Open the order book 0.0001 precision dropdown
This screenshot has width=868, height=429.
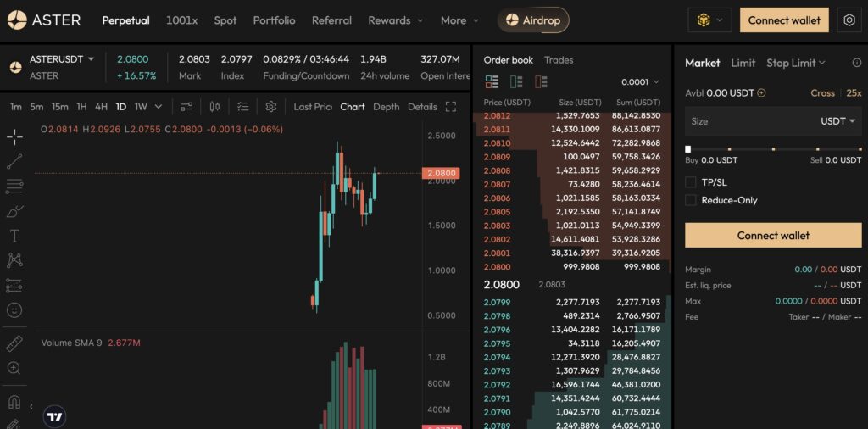tap(640, 82)
